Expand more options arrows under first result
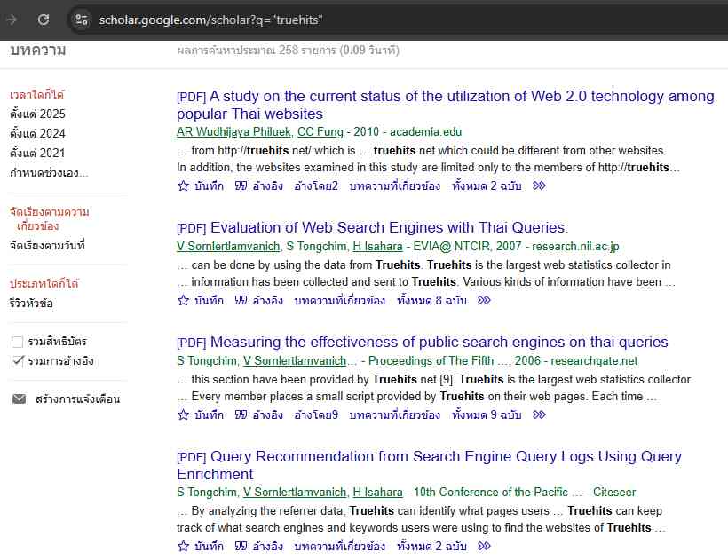 539,185
